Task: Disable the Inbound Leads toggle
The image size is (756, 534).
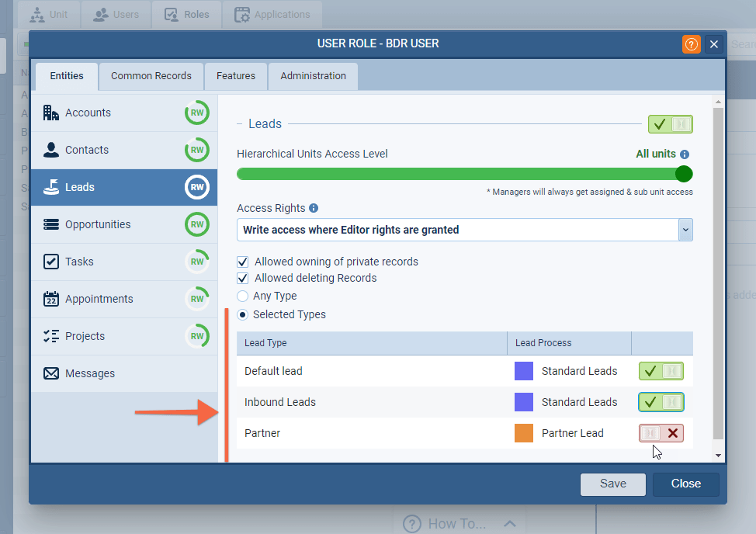Action: [661, 402]
